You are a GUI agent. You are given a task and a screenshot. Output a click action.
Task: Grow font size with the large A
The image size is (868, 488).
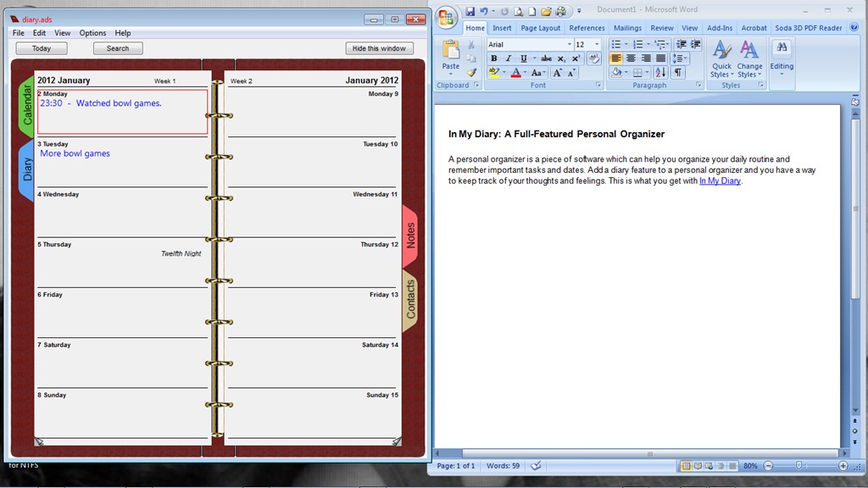[x=558, y=73]
